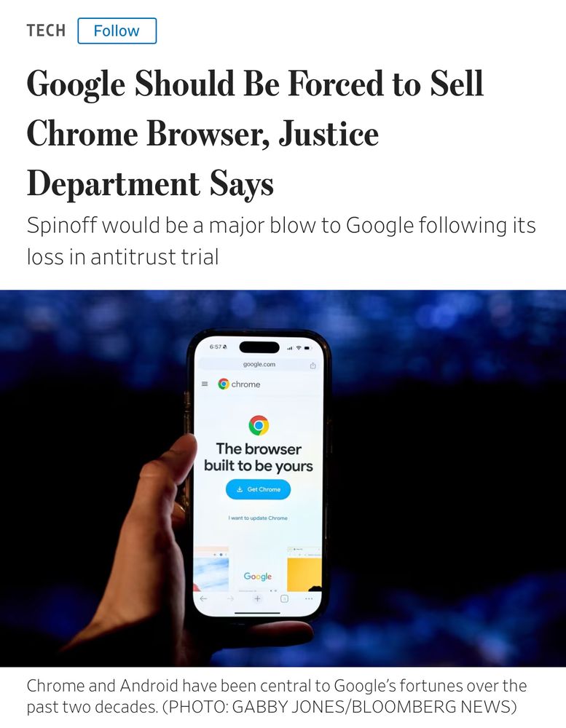Open the hamburger menu on phone page
Image resolution: width=566 pixels, height=728 pixels.
point(205,384)
